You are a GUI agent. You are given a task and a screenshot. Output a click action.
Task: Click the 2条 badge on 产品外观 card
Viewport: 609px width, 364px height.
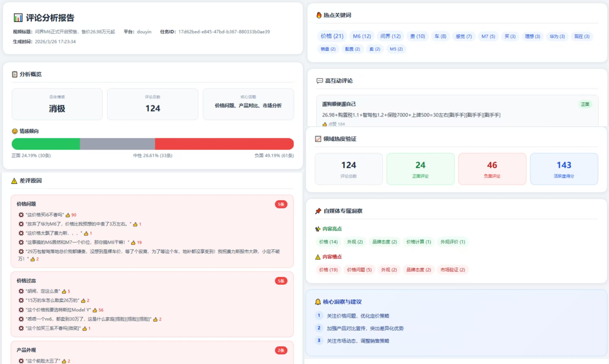[x=281, y=350]
